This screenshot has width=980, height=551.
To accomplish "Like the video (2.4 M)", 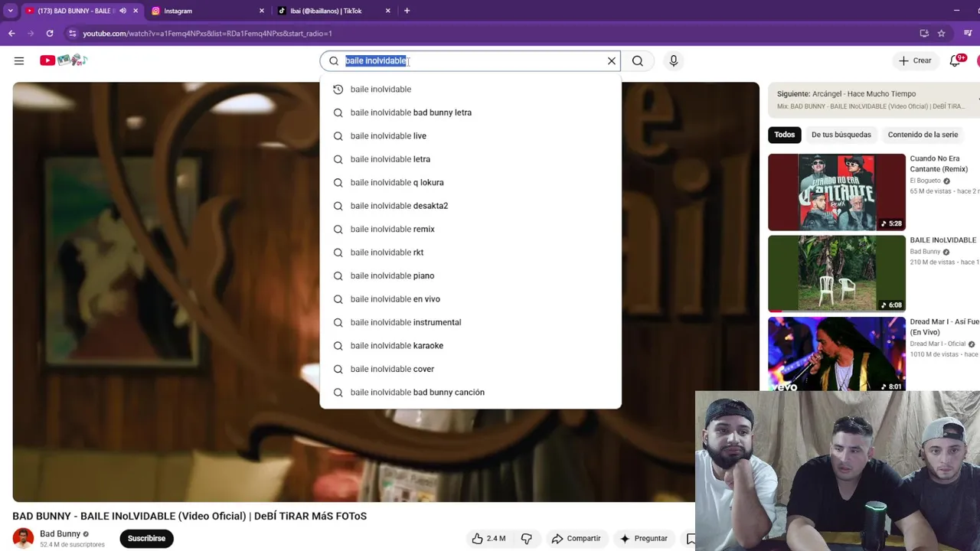I will (488, 539).
